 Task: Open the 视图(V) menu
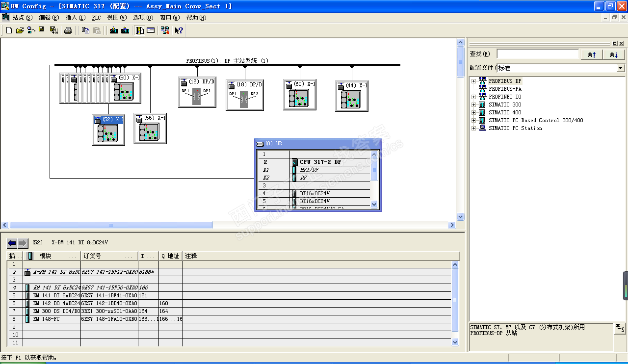[x=117, y=17]
